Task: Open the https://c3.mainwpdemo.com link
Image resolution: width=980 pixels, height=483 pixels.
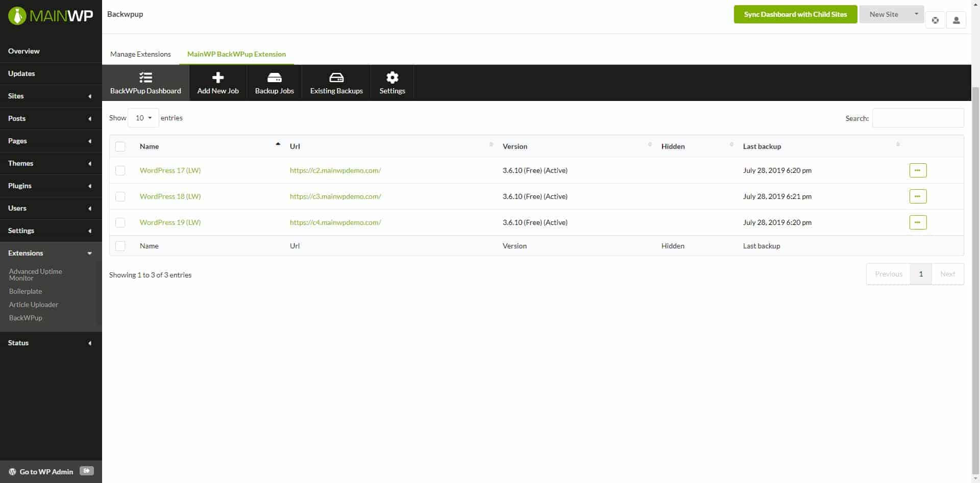Action: click(x=335, y=196)
